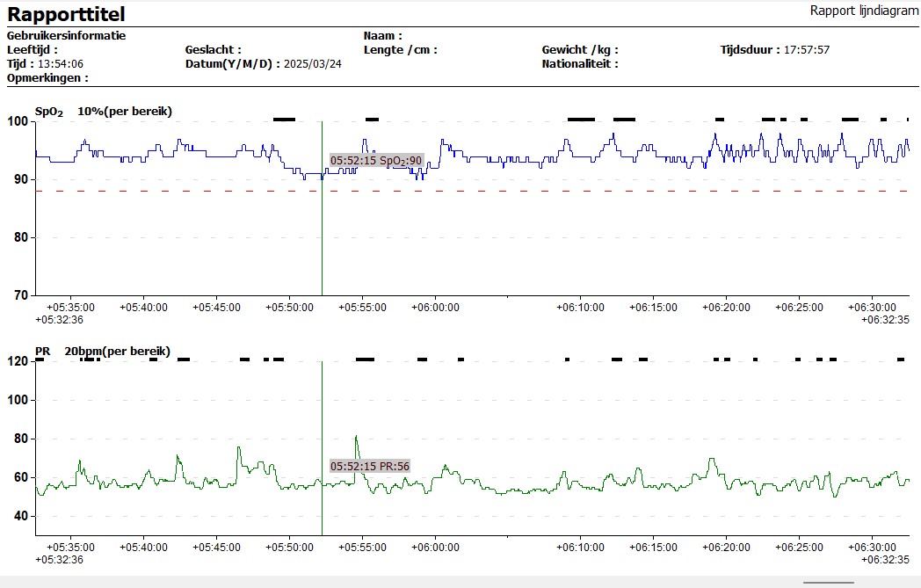Screen dimensions: 921x588
Task: Click the Gewicht /kg field
Action: 580,50
